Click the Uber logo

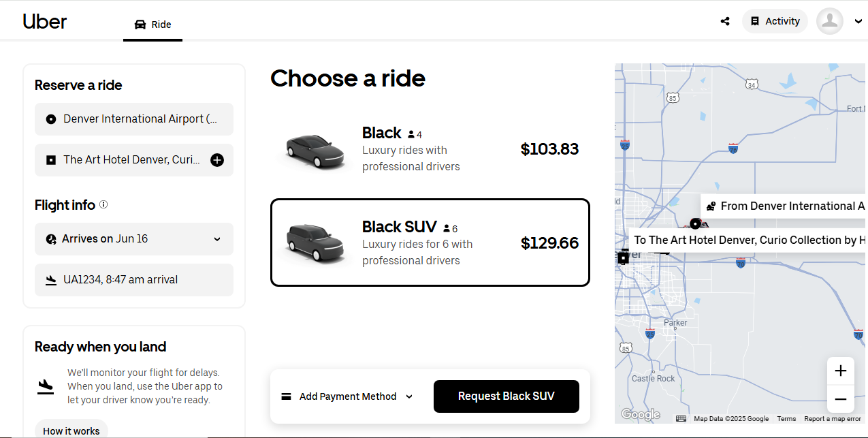tap(45, 21)
